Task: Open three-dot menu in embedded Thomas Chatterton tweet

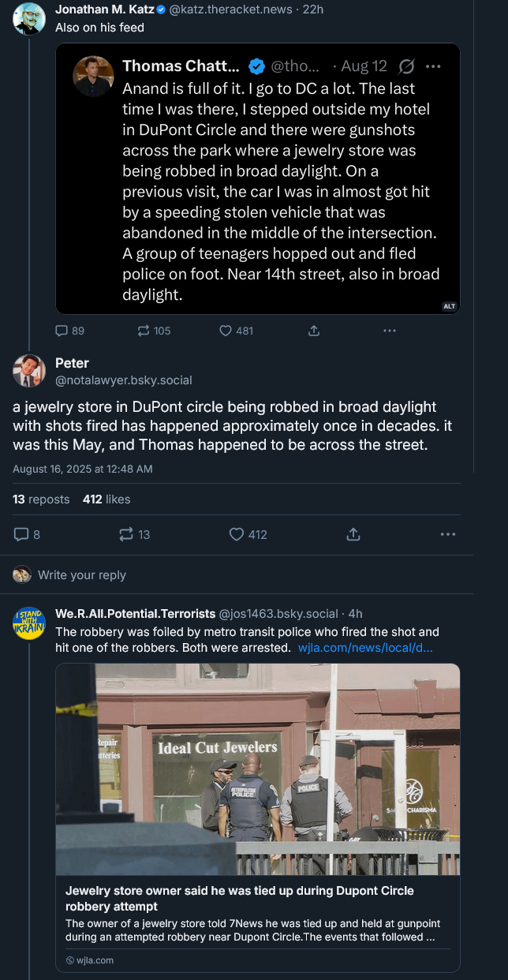Action: pos(433,66)
